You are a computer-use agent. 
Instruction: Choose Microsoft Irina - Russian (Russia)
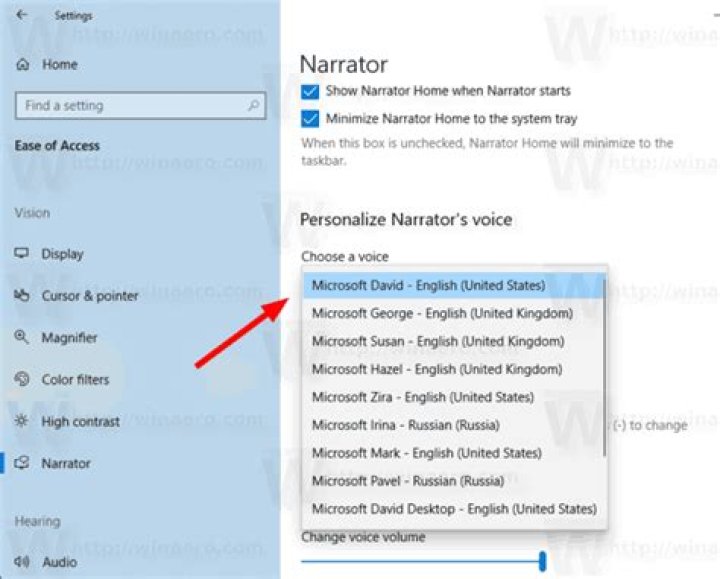454,425
